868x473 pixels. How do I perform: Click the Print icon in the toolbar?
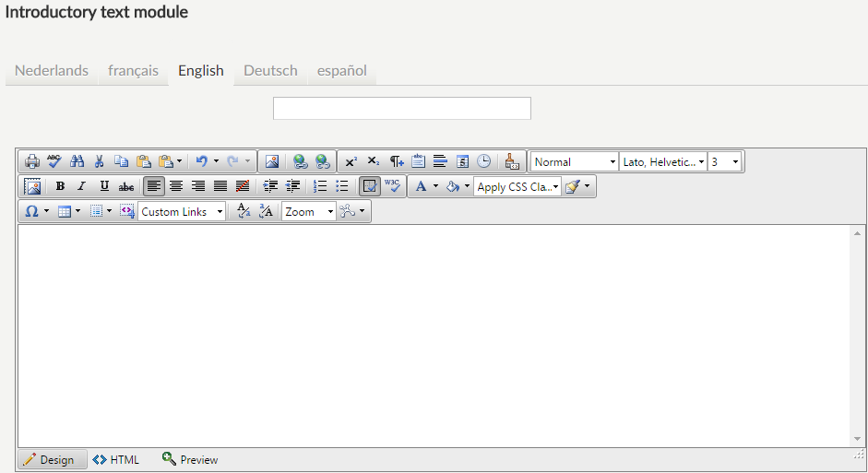pyautogui.click(x=32, y=161)
